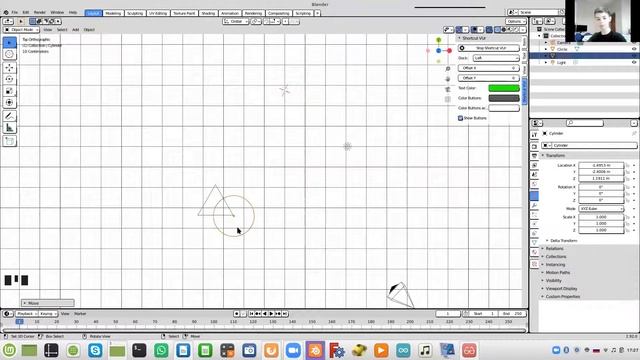Select the Select Box tool
This screenshot has width=640, height=360.
[x=9, y=42]
